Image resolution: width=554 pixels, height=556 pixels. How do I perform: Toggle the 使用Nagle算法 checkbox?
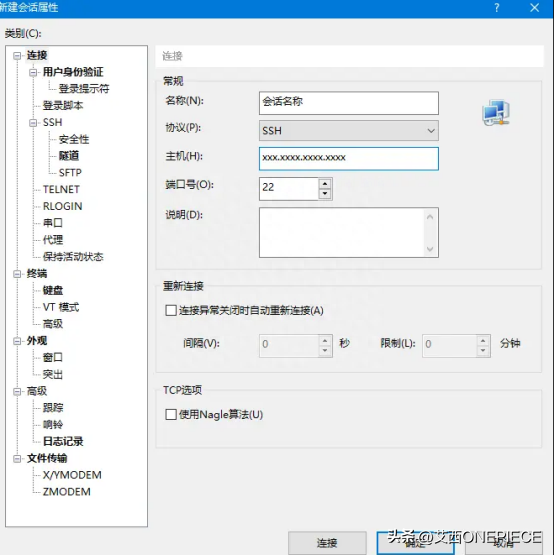tap(171, 414)
